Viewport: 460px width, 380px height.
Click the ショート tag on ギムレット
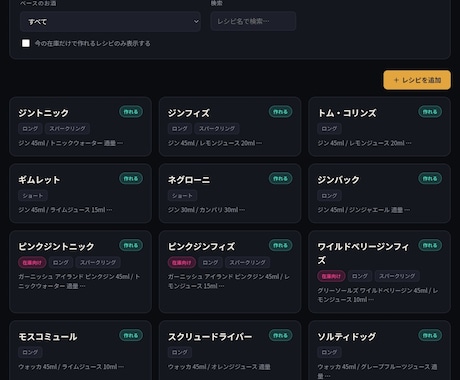pos(33,196)
